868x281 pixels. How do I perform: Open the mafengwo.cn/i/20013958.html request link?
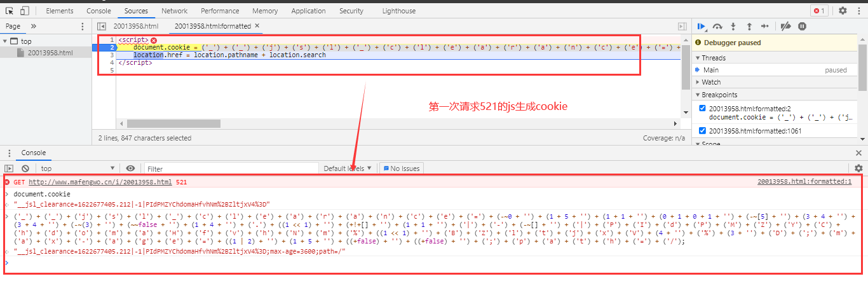click(x=100, y=182)
